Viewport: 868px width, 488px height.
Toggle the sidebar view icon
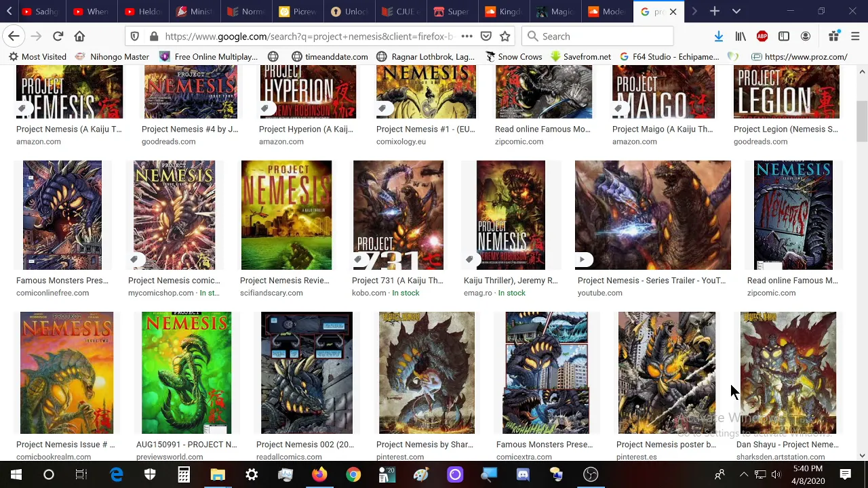click(784, 36)
